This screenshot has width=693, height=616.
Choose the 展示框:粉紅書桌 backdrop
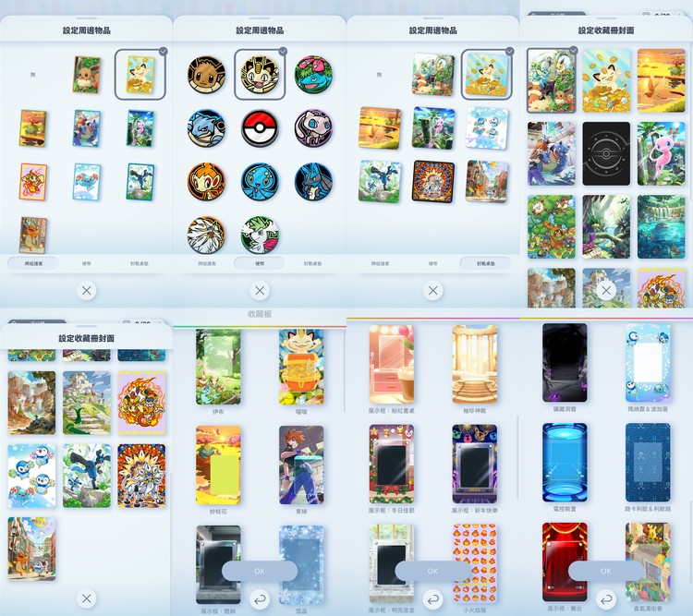392,365
